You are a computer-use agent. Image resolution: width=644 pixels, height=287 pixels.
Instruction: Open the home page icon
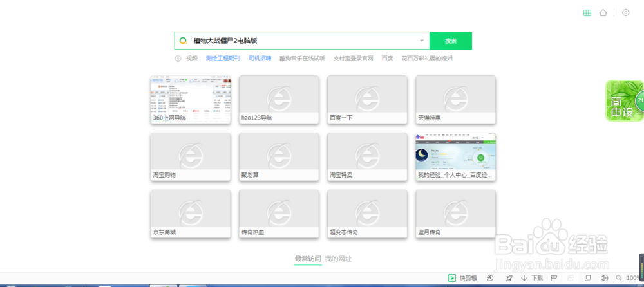[x=603, y=13]
